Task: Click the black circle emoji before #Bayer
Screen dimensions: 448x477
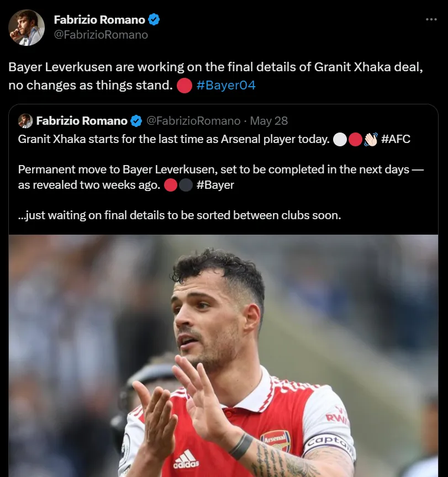Action: (x=186, y=185)
